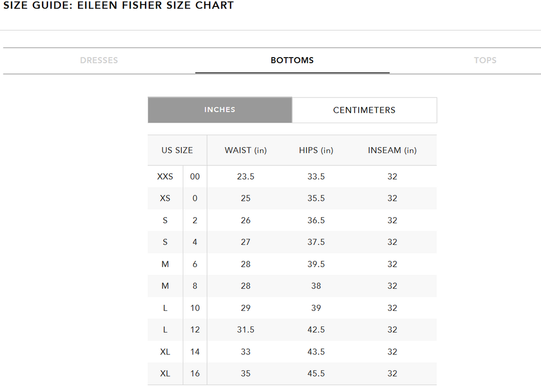This screenshot has width=541, height=392.
Task: Click the XS size label
Action: coord(165,198)
